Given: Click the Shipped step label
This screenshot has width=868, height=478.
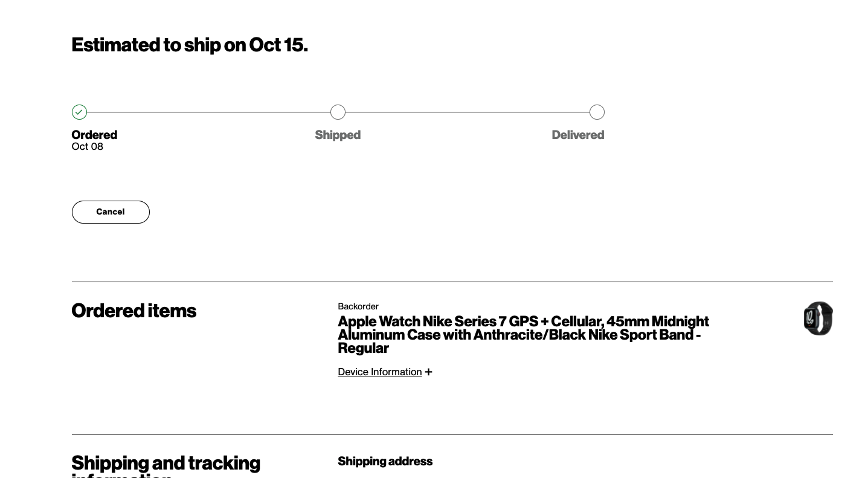Looking at the screenshot, I should pyautogui.click(x=338, y=135).
